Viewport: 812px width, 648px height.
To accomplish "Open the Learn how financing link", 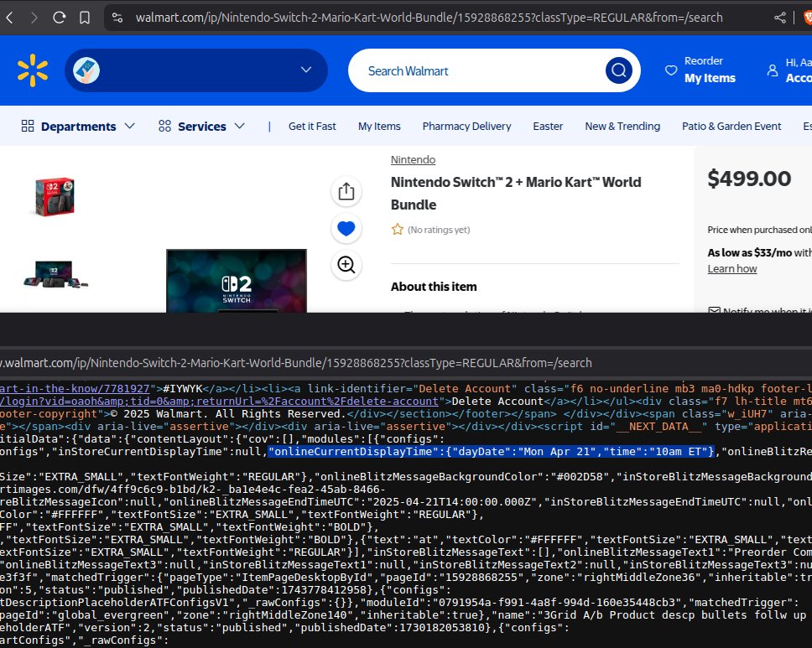I will pyautogui.click(x=732, y=268).
